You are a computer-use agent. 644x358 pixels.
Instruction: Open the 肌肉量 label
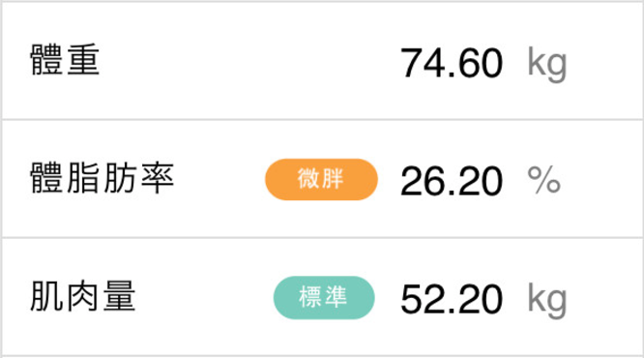(x=83, y=296)
